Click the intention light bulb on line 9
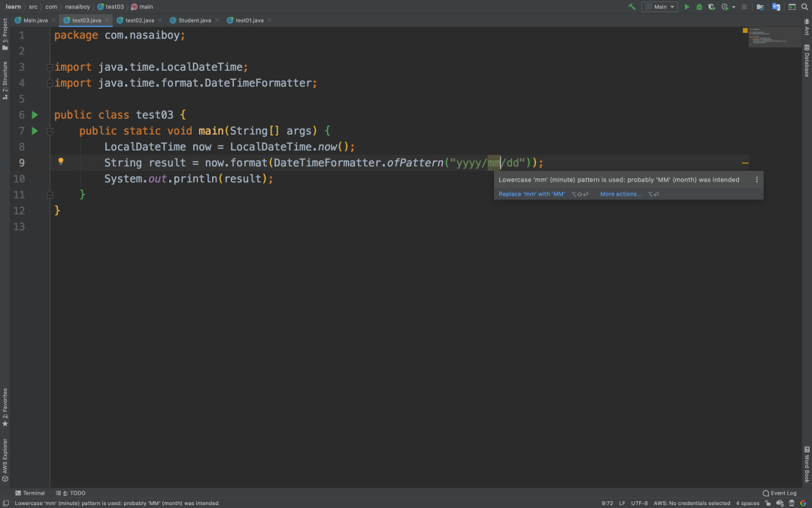812x508 pixels. 62,162
